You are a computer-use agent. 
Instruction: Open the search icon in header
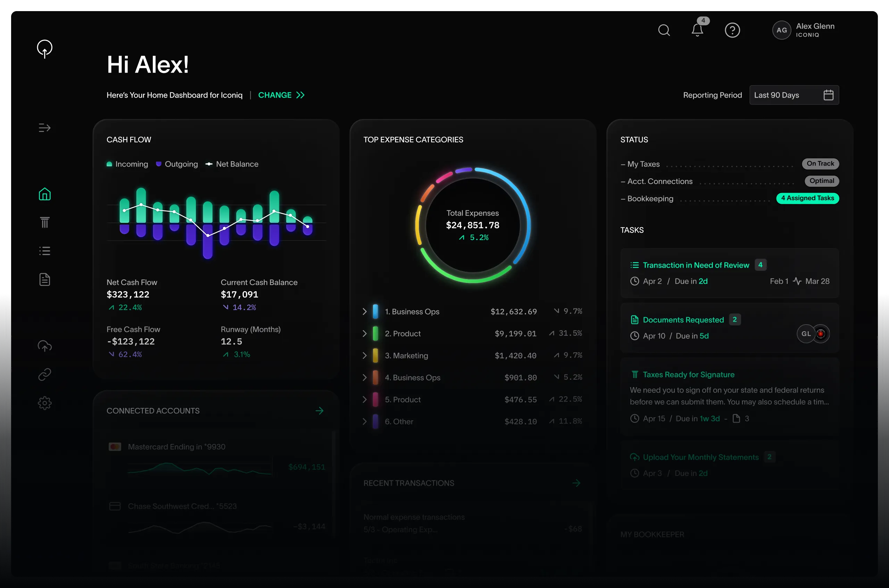pos(664,30)
